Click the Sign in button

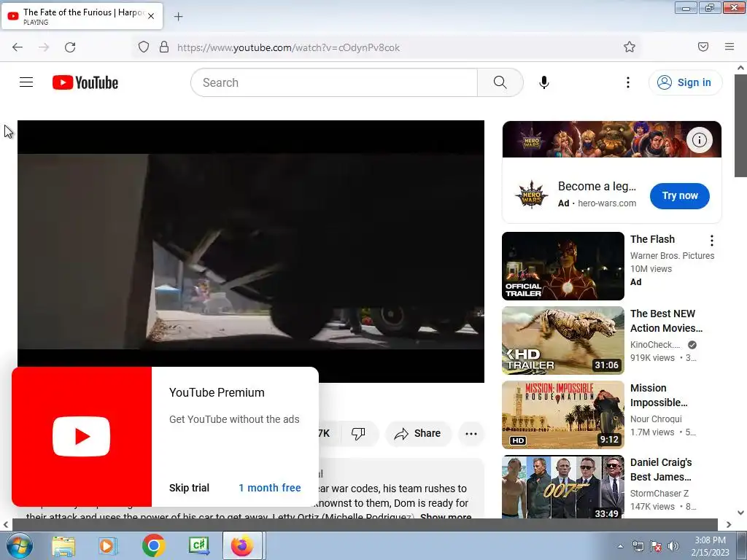coord(685,82)
